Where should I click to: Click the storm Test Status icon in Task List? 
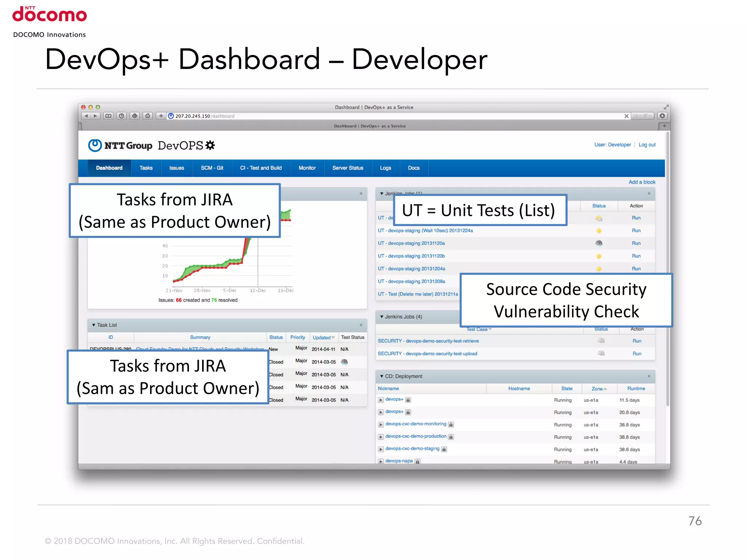(x=344, y=362)
